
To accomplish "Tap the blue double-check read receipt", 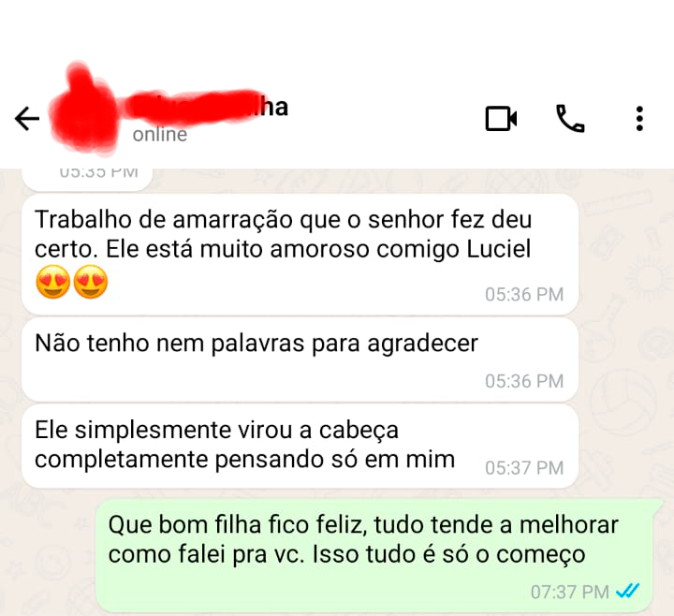I will pyautogui.click(x=627, y=592).
